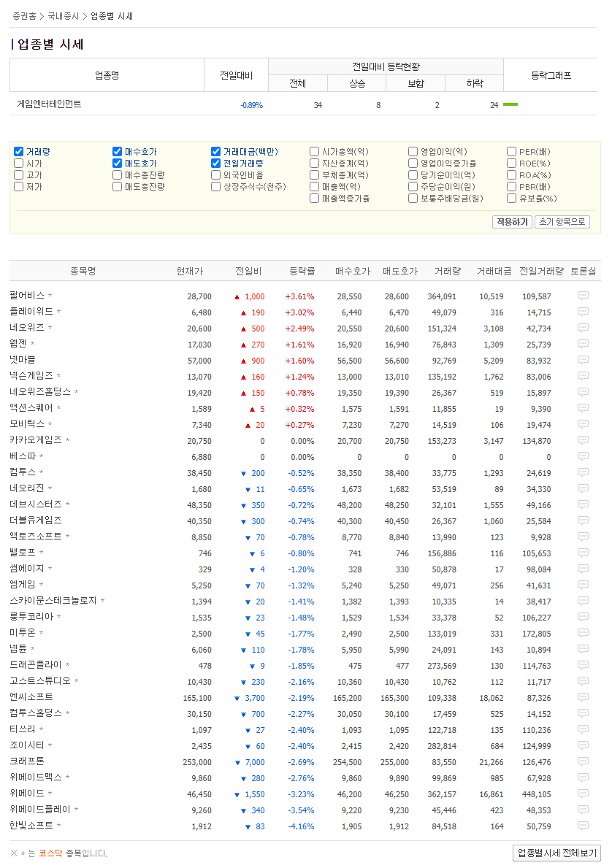Enable the PER(배) checkbox

click(512, 152)
